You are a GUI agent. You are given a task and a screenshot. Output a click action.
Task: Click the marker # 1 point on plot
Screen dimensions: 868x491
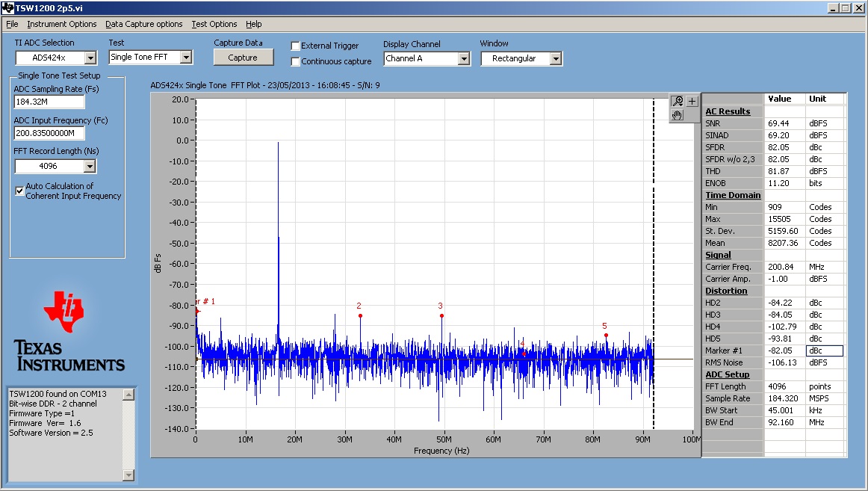197,312
